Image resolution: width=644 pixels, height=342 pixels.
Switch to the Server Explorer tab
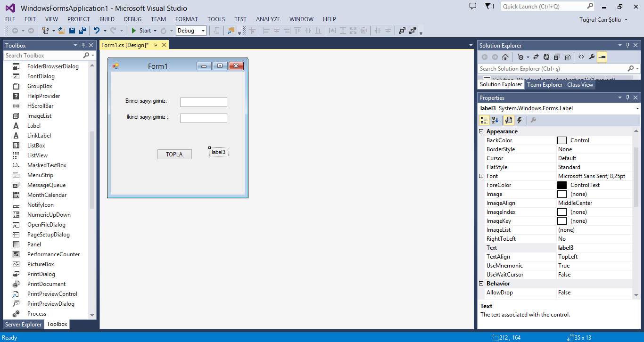click(x=23, y=324)
